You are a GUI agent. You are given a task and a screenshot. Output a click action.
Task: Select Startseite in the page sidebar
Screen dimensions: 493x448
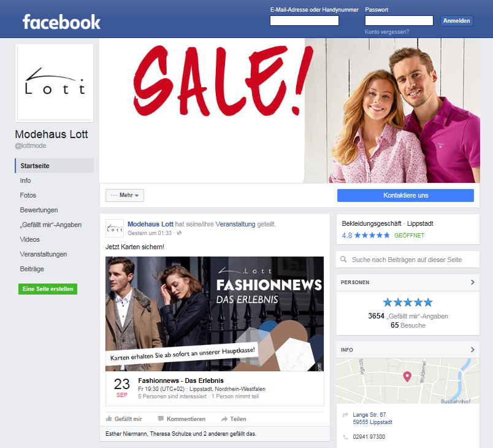point(55,166)
